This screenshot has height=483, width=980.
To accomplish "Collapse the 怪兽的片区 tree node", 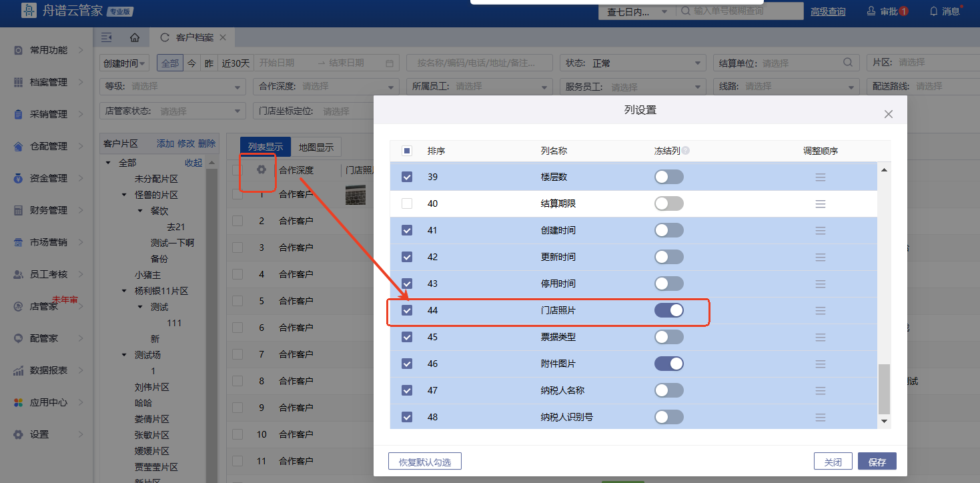I will (x=124, y=195).
